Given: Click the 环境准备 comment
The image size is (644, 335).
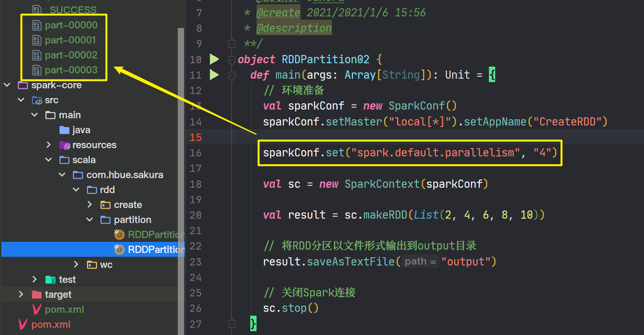Looking at the screenshot, I should point(294,91).
